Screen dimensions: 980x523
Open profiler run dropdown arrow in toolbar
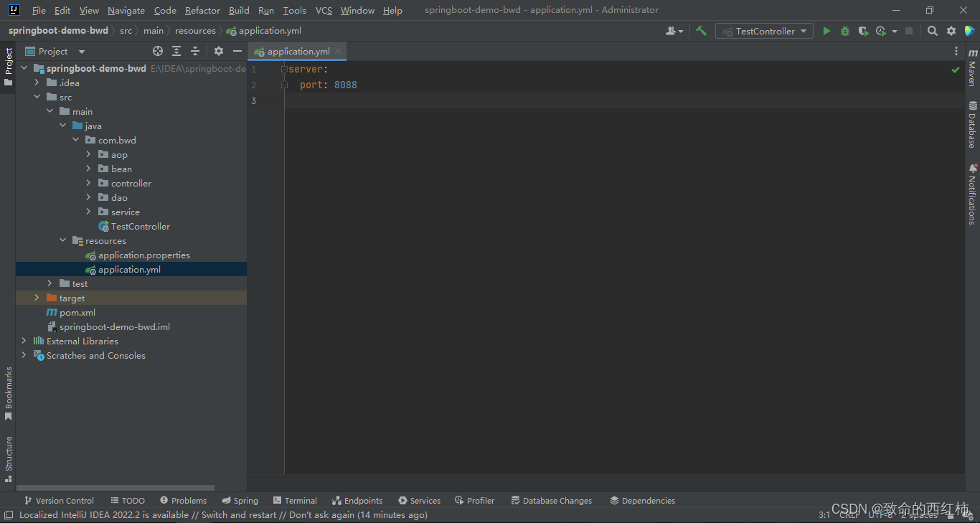point(895,32)
